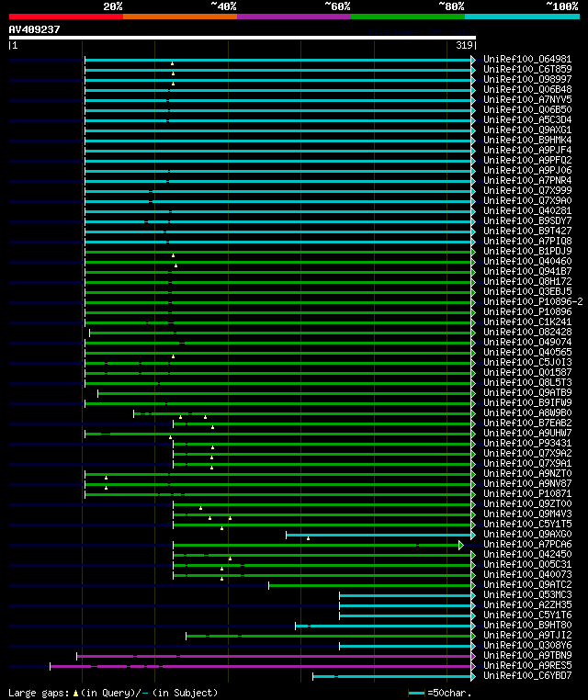Click the UniRef100_Q53MC3 hit name
588x700 pixels.
click(527, 594)
